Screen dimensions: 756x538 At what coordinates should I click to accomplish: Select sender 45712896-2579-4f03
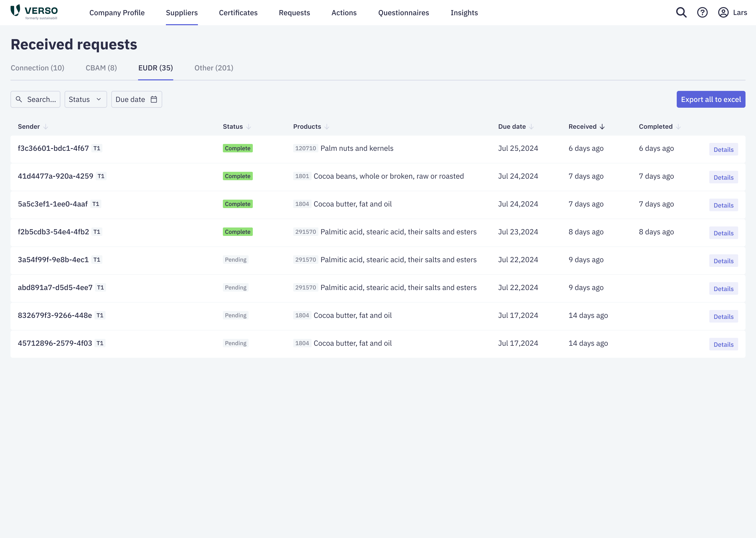55,343
